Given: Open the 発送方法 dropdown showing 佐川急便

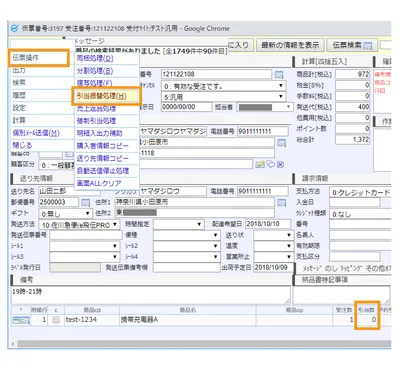Looking at the screenshot, I should point(79,225).
